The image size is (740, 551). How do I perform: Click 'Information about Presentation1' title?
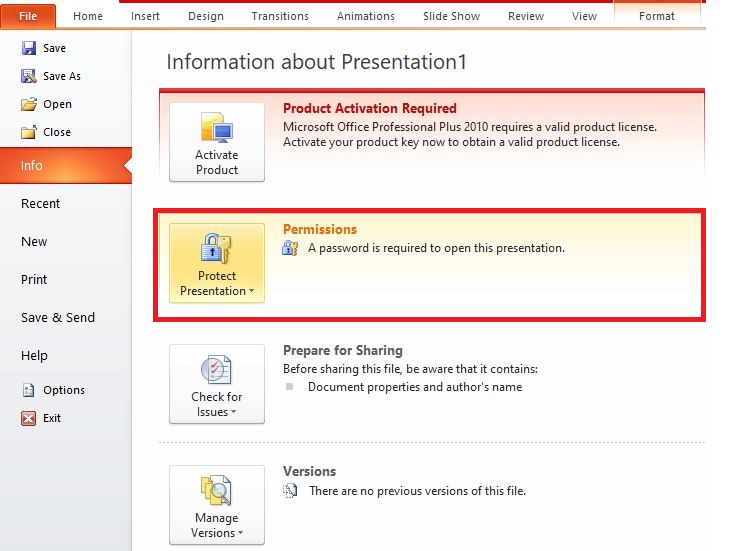pos(317,62)
